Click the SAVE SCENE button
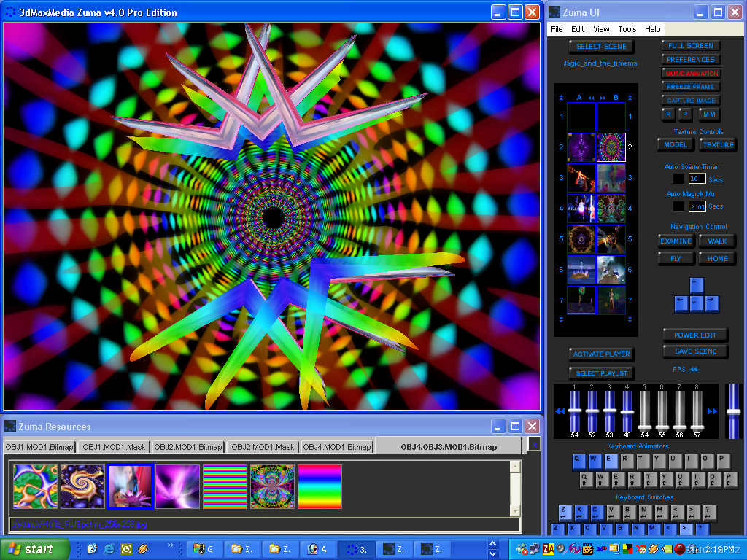 tap(695, 351)
